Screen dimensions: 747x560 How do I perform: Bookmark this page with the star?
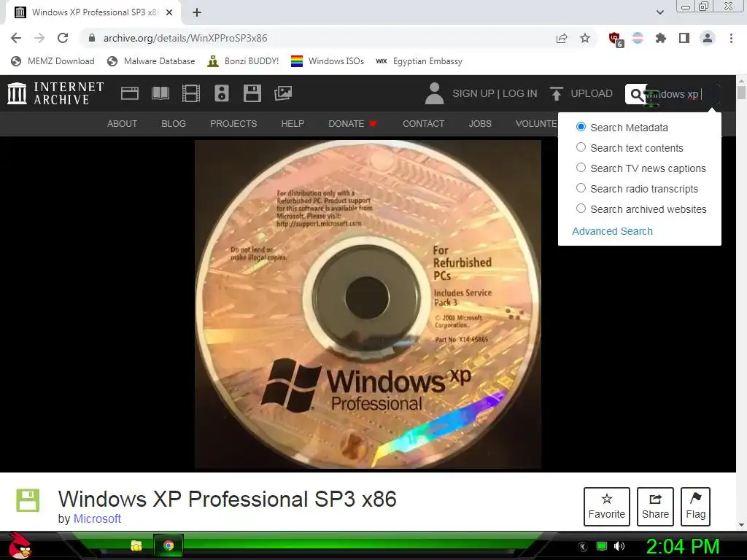tap(585, 38)
